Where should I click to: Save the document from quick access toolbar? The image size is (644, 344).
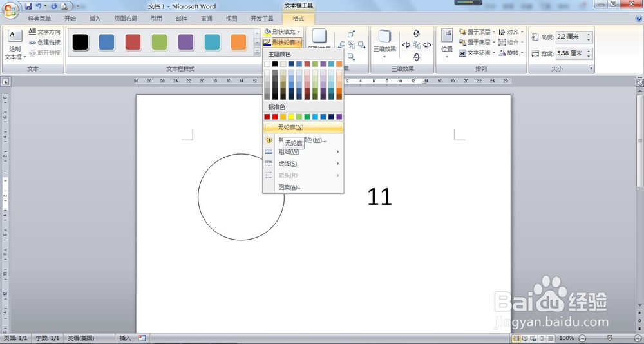click(x=28, y=6)
